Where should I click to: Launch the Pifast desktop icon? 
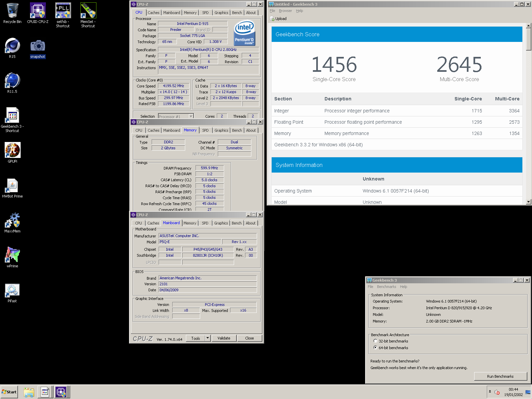pyautogui.click(x=12, y=293)
